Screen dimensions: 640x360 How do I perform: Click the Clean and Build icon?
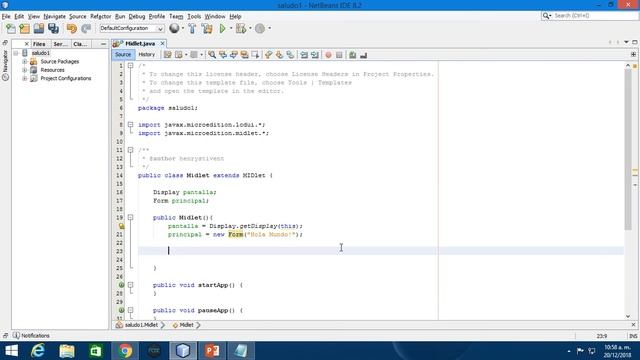[207, 29]
